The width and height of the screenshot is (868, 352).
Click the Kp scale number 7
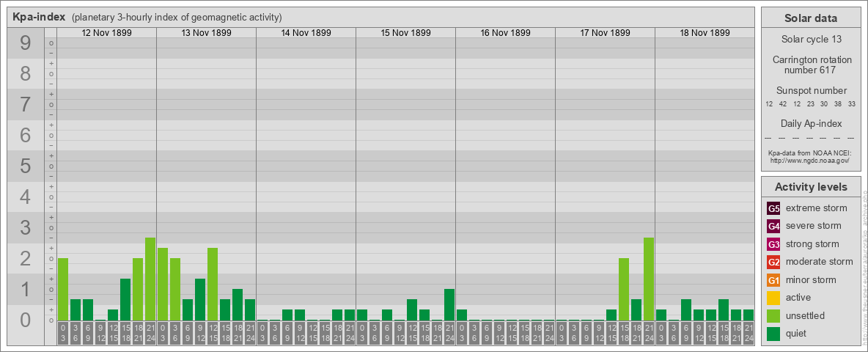pos(26,105)
